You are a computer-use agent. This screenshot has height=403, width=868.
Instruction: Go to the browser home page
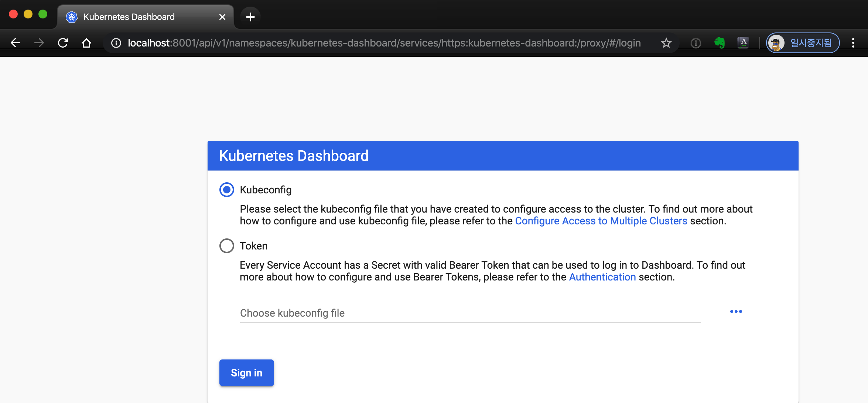pos(86,43)
